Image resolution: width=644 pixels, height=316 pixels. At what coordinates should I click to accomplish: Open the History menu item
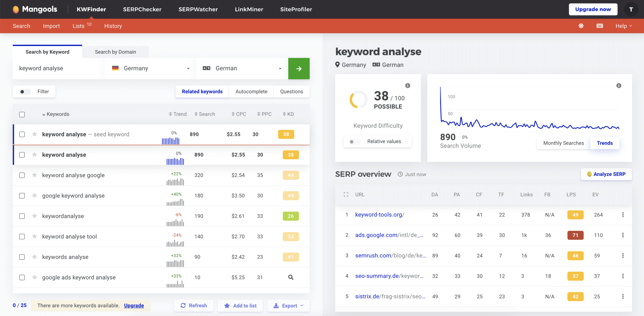[113, 26]
